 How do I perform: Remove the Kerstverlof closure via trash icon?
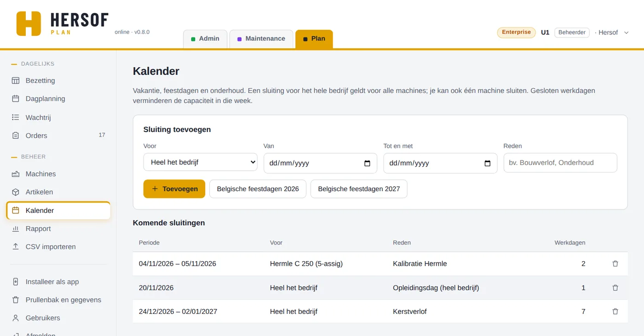click(615, 312)
